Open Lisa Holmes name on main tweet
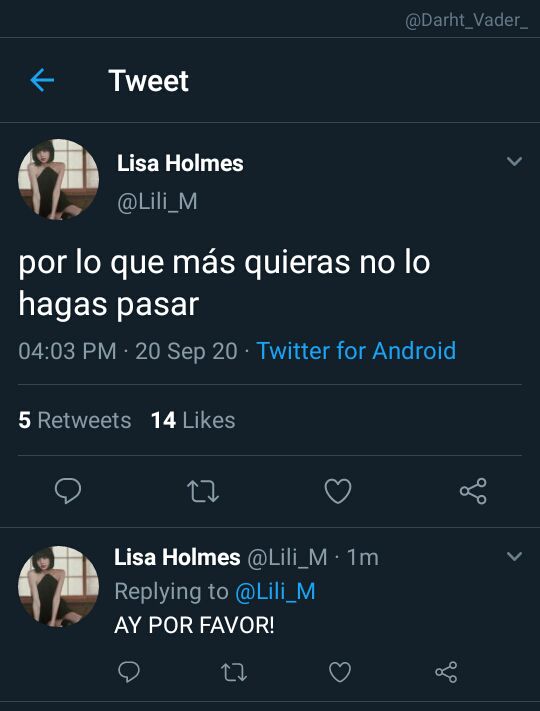 [180, 163]
